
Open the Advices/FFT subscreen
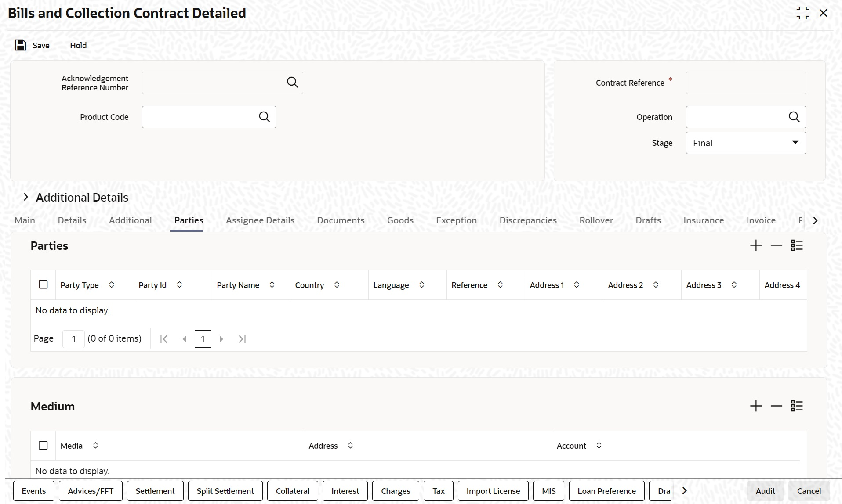[91, 491]
